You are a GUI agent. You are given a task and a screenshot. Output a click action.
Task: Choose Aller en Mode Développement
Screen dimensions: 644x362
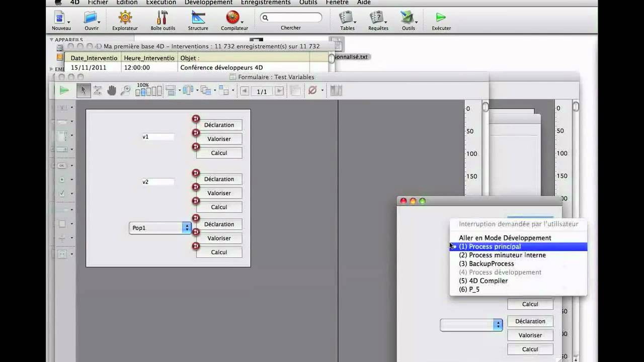click(x=518, y=238)
